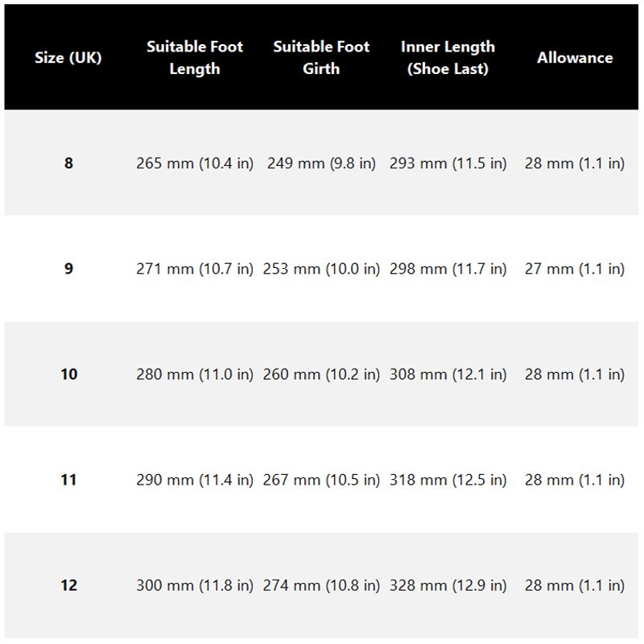The width and height of the screenshot is (644, 644).
Task: Click the 298 mm (11.7 in) cell
Action: [448, 269]
